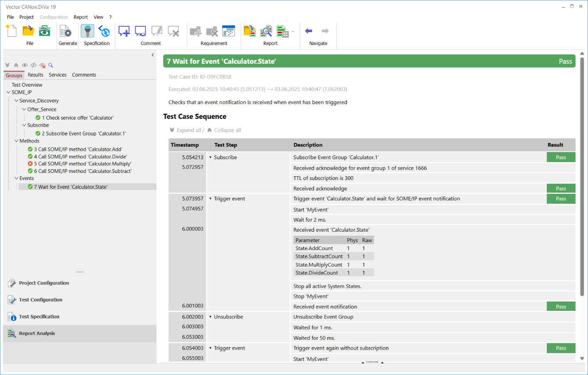Toggle the Specification lightbulb button
Image resolution: width=588 pixels, height=375 pixels.
(87, 31)
